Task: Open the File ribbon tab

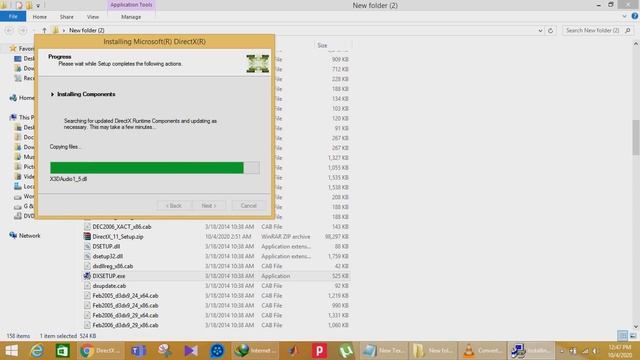Action: point(13,16)
